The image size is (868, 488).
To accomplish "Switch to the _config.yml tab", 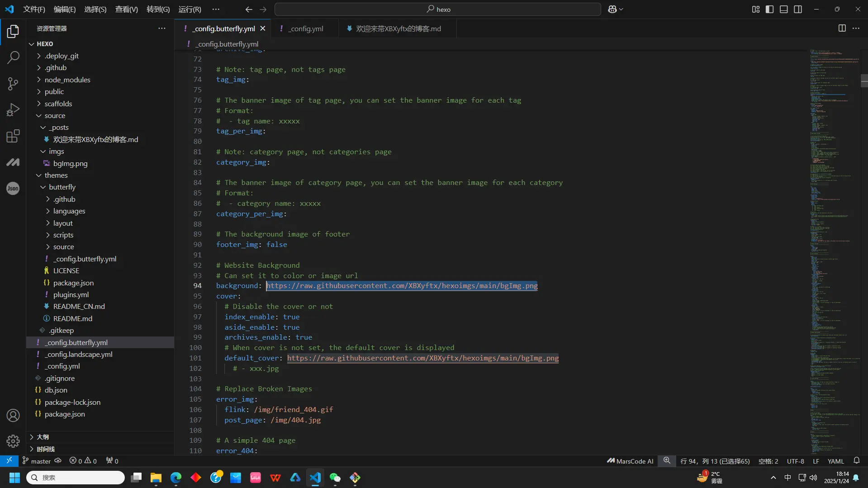I will pyautogui.click(x=306, y=28).
